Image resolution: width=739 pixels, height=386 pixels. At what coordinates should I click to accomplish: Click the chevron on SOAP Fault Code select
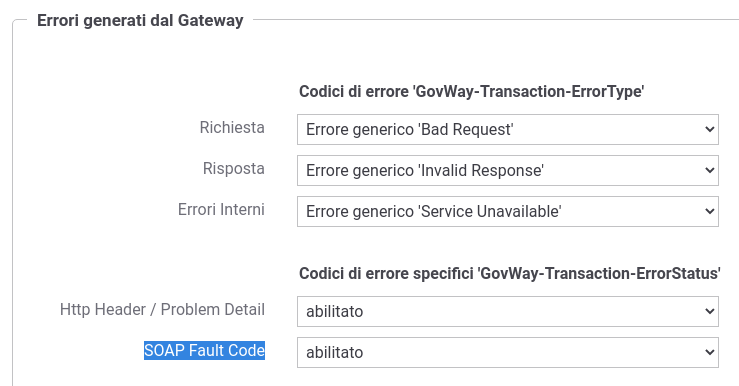(709, 352)
